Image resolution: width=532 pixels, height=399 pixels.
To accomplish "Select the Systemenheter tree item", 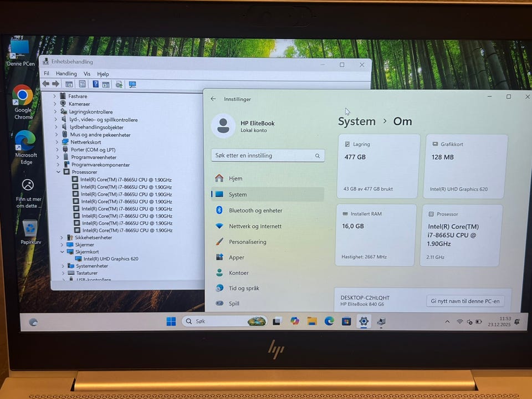I will click(x=88, y=265).
